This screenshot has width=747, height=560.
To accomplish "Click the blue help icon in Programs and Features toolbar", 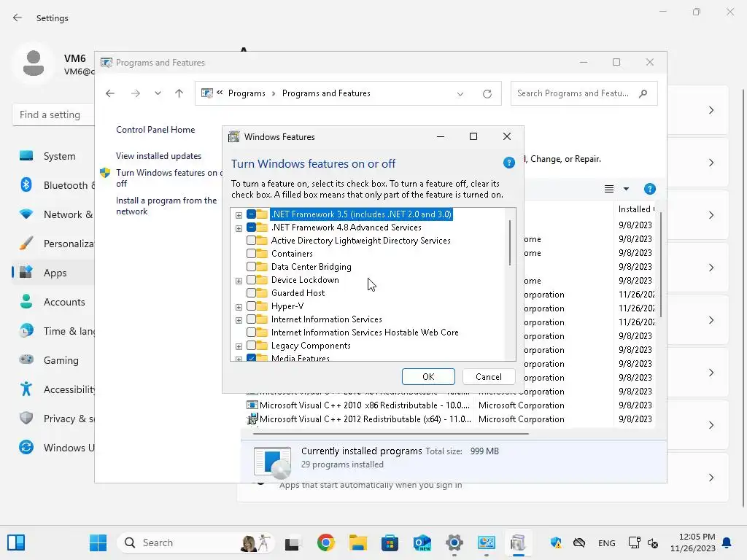I will tap(649, 189).
